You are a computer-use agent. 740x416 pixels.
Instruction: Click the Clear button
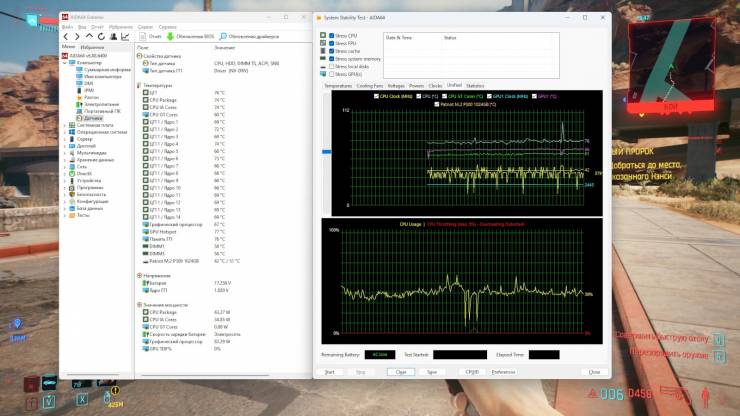[401, 372]
